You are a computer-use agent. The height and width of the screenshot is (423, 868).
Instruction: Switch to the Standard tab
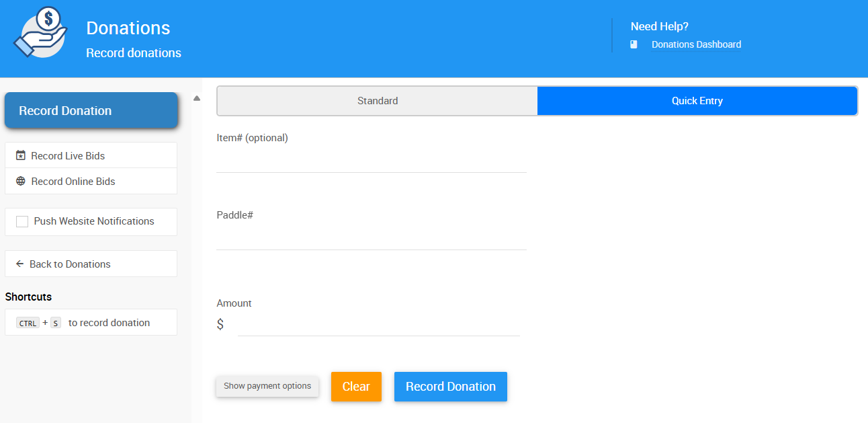pos(377,100)
